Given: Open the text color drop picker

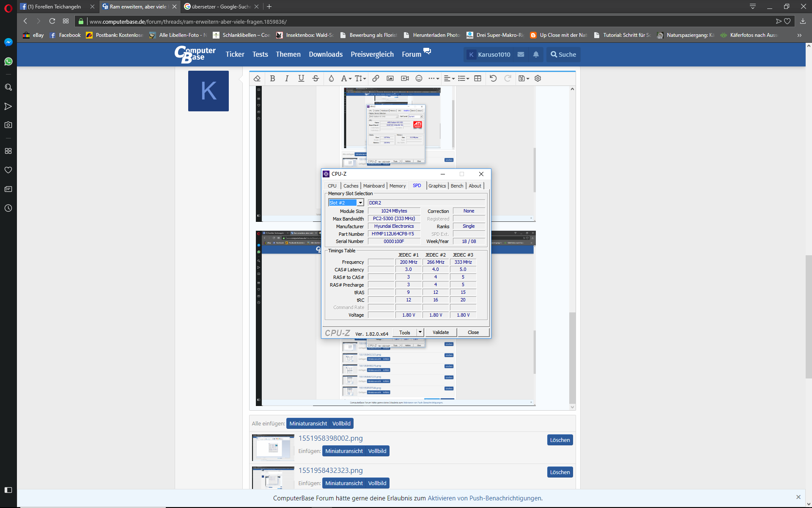Looking at the screenshot, I should coord(331,78).
